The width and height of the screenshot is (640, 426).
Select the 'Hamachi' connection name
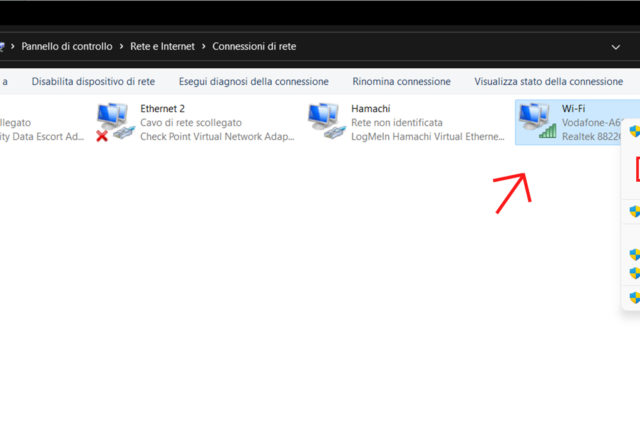pyautogui.click(x=371, y=109)
